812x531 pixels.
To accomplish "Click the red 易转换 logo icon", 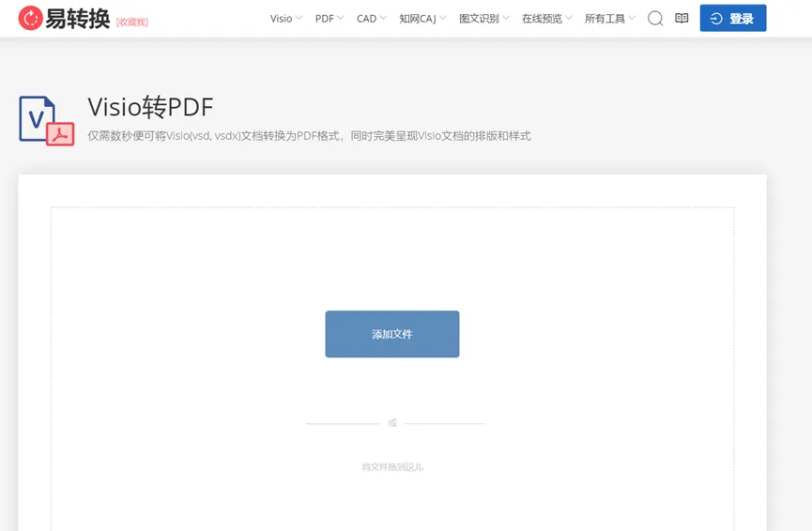I will [31, 18].
